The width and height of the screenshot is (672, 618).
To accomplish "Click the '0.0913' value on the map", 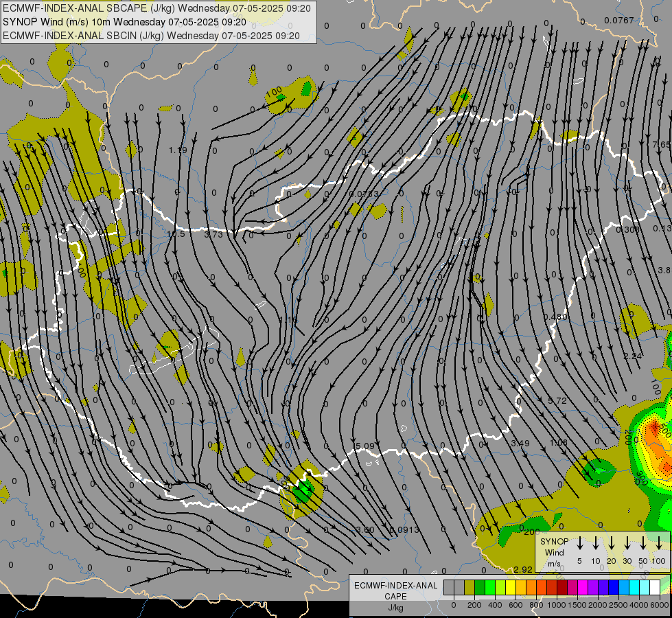I will click(x=404, y=529).
